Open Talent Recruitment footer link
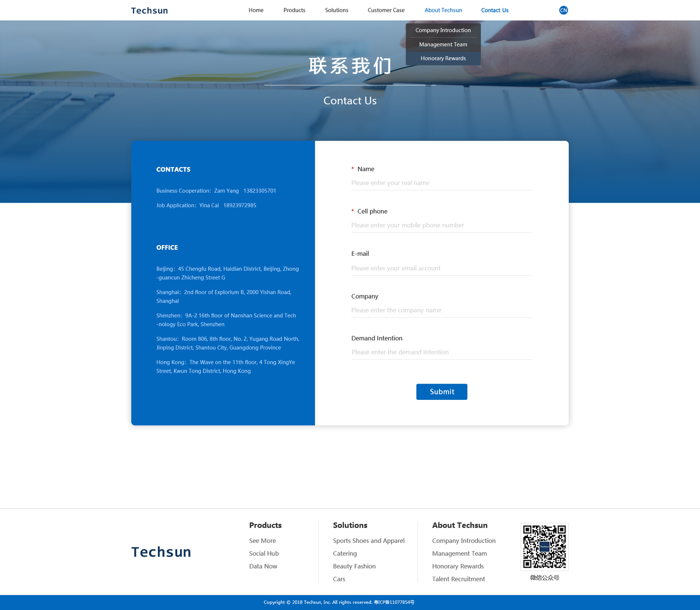 pyautogui.click(x=458, y=579)
